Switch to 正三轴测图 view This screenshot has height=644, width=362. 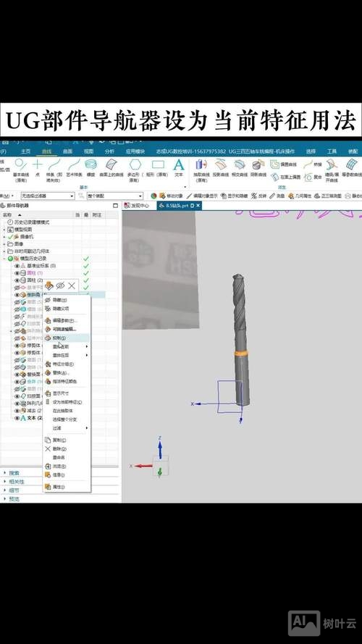tap(329, 196)
